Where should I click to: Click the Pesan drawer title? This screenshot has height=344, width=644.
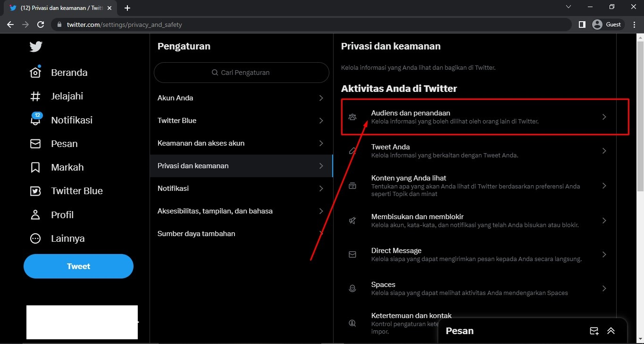click(460, 331)
